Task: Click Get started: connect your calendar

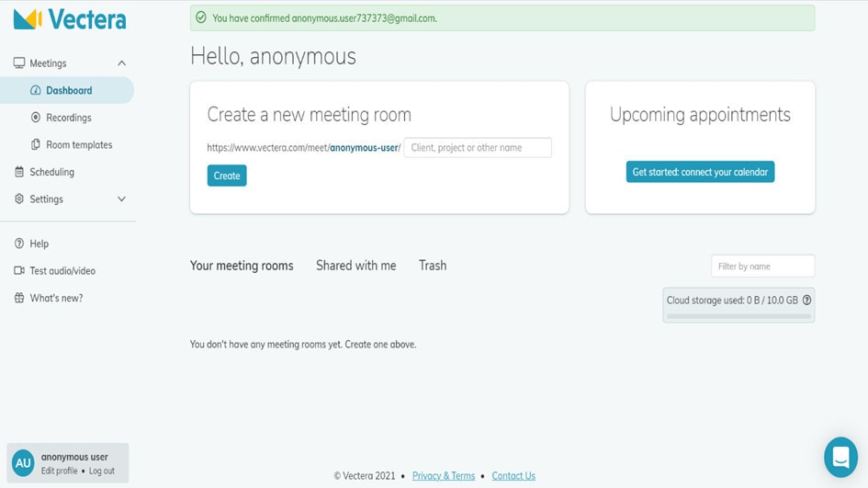Action: click(700, 172)
